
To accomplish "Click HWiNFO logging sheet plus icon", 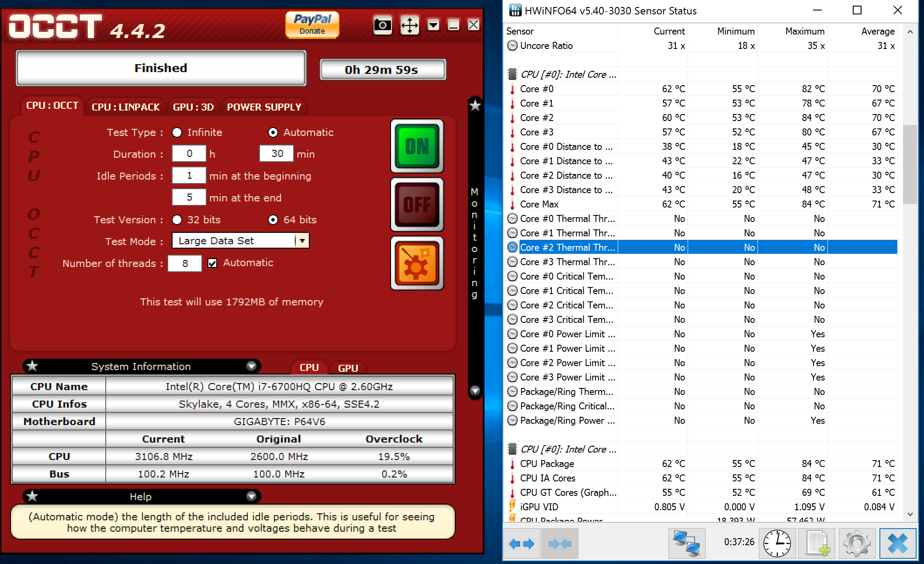I will [817, 543].
